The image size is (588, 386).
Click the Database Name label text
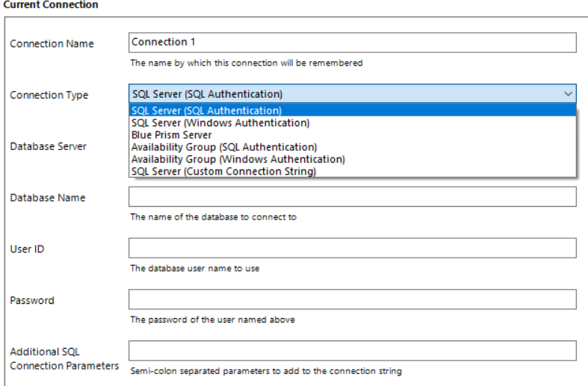click(48, 198)
